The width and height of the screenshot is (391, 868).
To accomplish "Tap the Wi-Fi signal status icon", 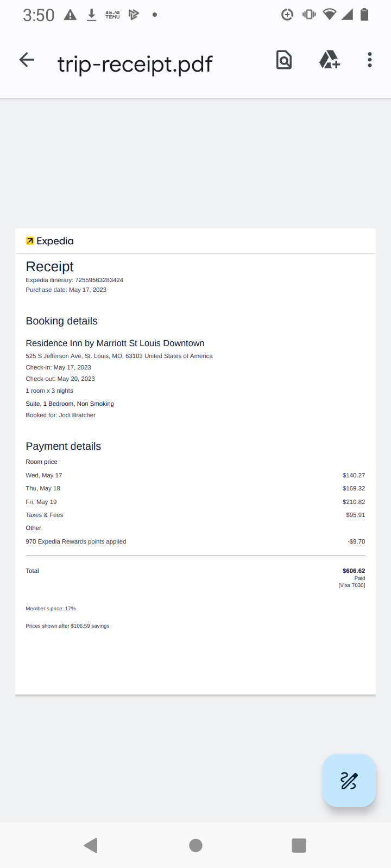I will click(329, 15).
